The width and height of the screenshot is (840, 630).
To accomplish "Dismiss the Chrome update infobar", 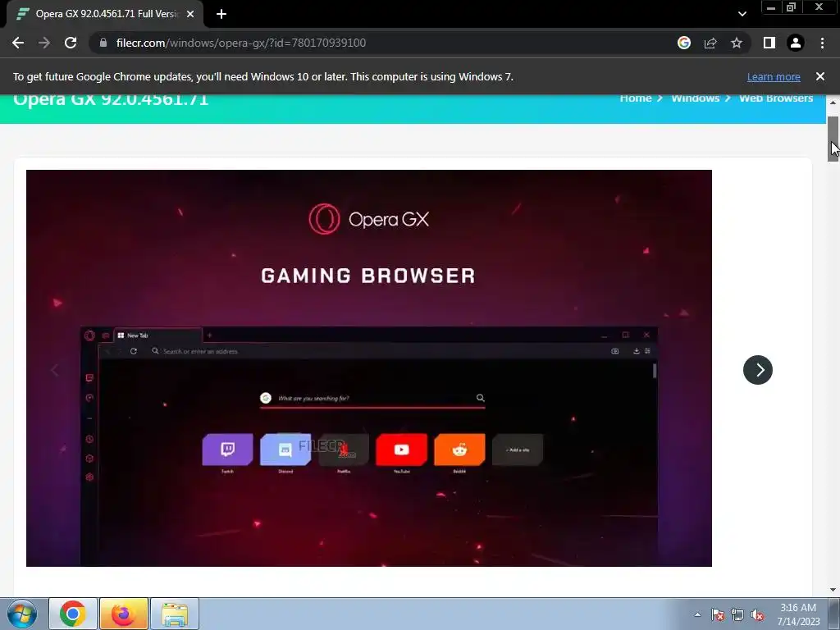I will pyautogui.click(x=820, y=76).
